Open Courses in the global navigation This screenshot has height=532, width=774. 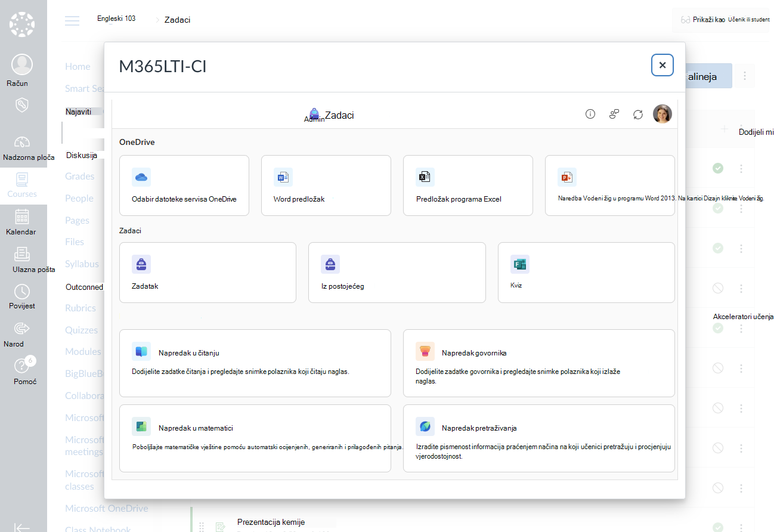(x=23, y=185)
